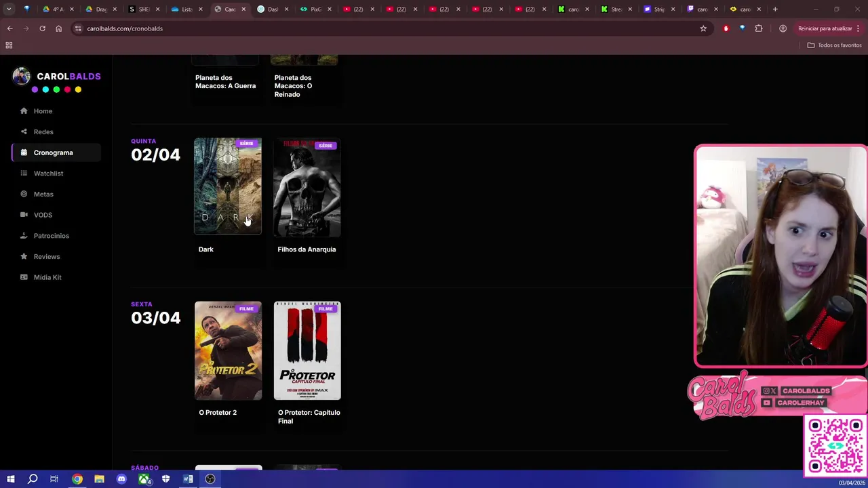868x488 pixels.
Task: Open Windows Security shield on taskbar
Action: pos(165,479)
